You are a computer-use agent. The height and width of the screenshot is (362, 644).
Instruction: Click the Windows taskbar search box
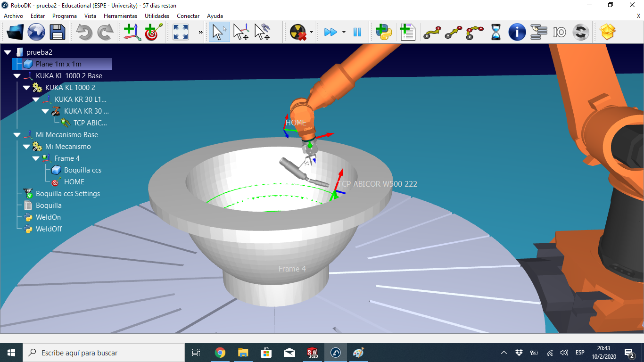coord(104,353)
